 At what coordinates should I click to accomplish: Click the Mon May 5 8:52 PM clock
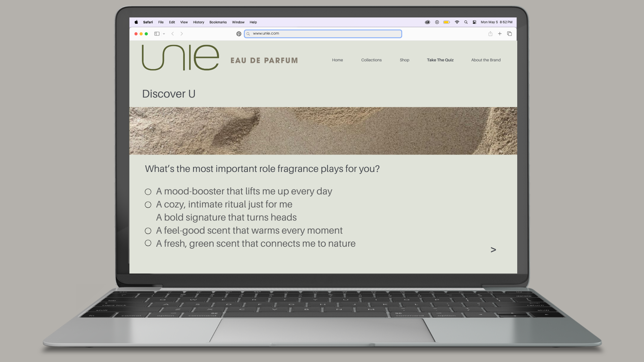point(496,22)
